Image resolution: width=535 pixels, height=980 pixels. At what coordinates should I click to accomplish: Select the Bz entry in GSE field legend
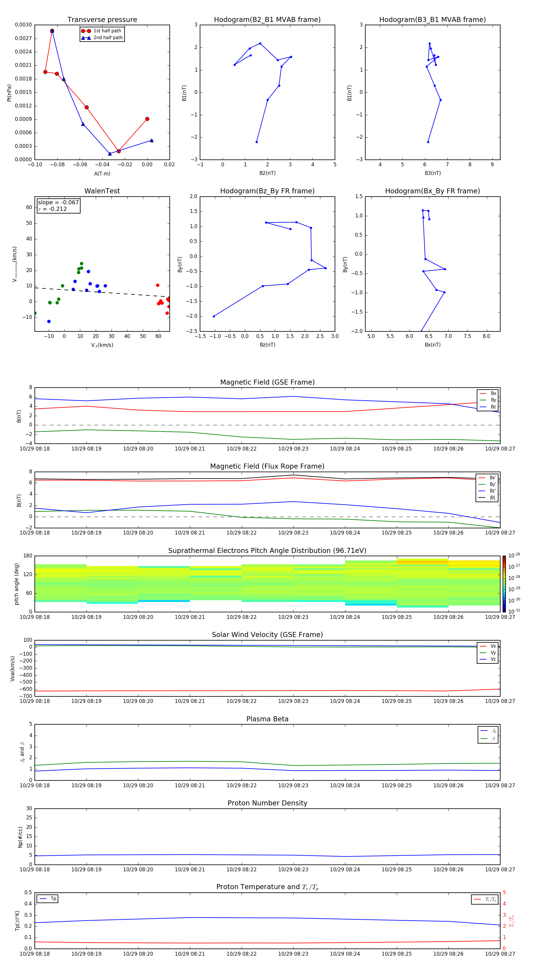488,407
